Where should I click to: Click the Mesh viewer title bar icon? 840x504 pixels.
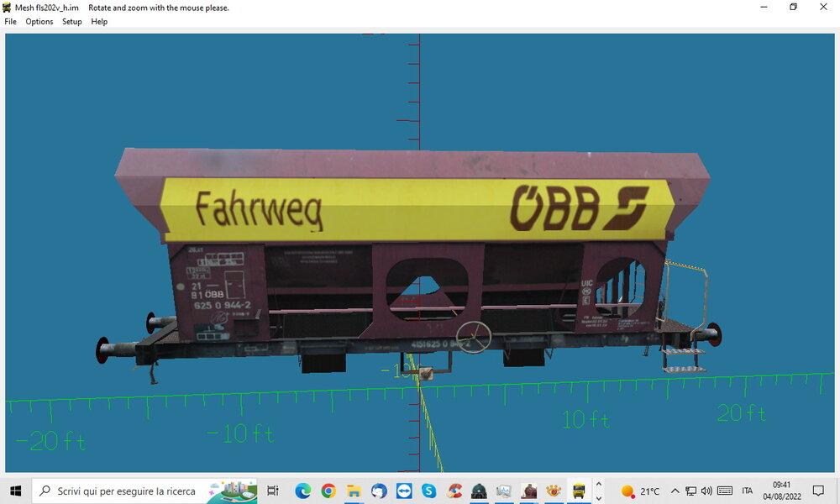coord(7,8)
